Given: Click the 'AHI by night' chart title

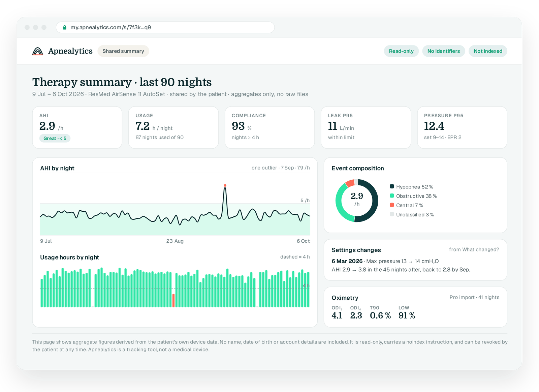Looking at the screenshot, I should [x=57, y=168].
